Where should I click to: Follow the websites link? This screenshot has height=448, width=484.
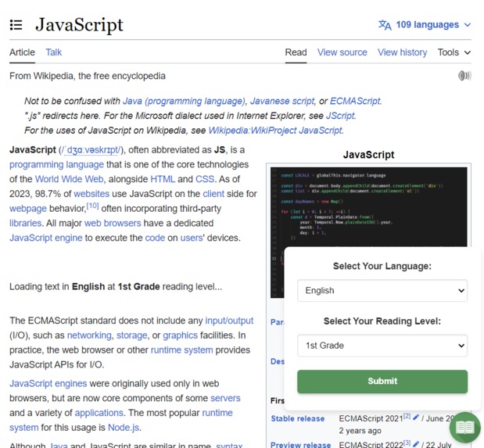click(x=91, y=194)
